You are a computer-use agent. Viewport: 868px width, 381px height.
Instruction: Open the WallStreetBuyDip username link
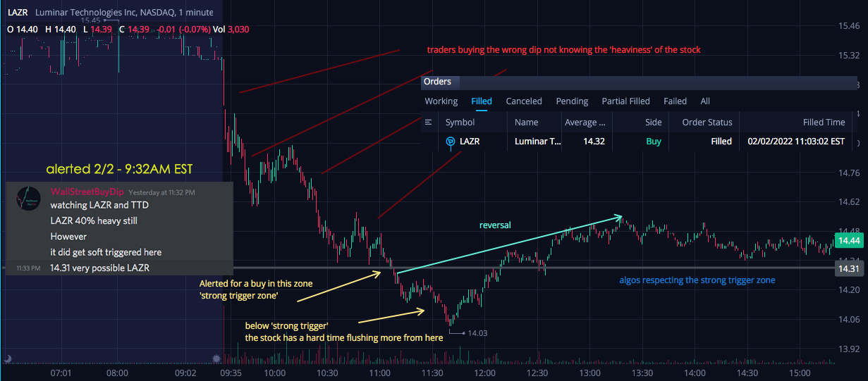pyautogui.click(x=87, y=192)
